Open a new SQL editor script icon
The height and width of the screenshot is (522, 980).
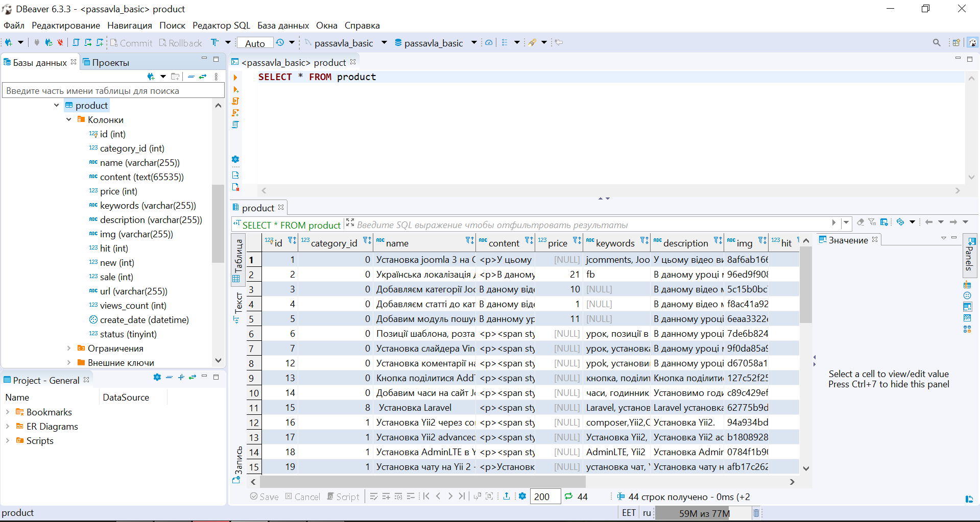click(76, 43)
